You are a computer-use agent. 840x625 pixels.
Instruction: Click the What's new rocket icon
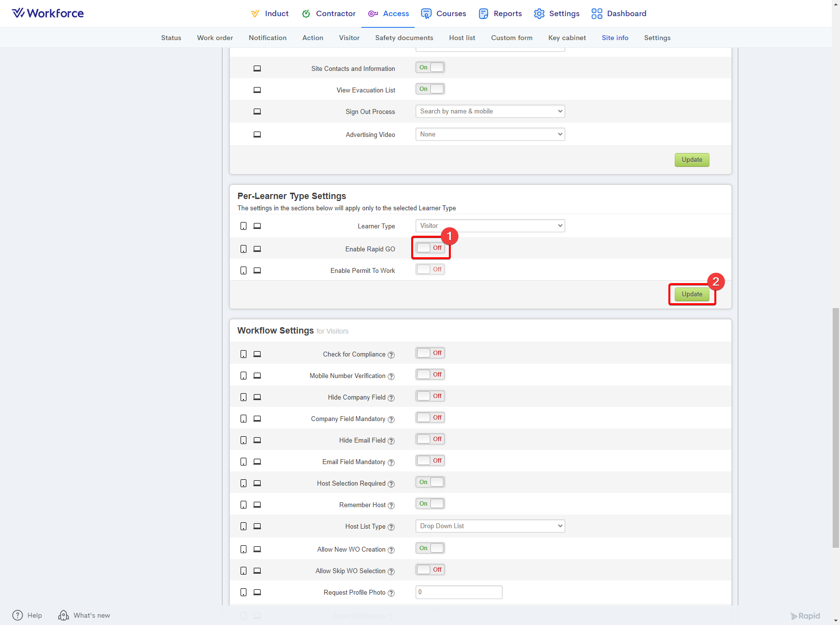click(63, 615)
